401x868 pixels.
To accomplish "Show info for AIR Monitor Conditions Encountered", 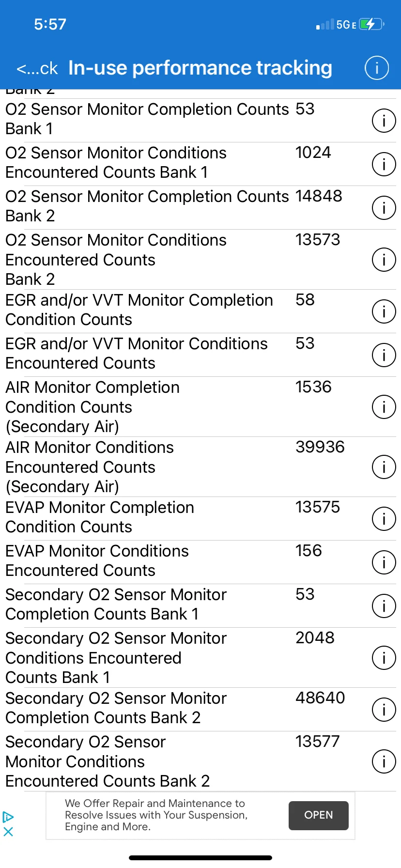I will pyautogui.click(x=384, y=467).
